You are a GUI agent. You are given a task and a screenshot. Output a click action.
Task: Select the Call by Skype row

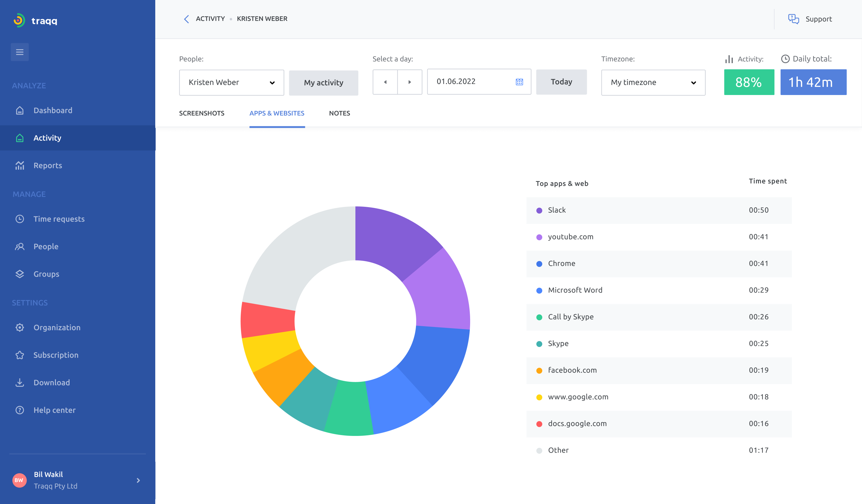[x=659, y=317]
